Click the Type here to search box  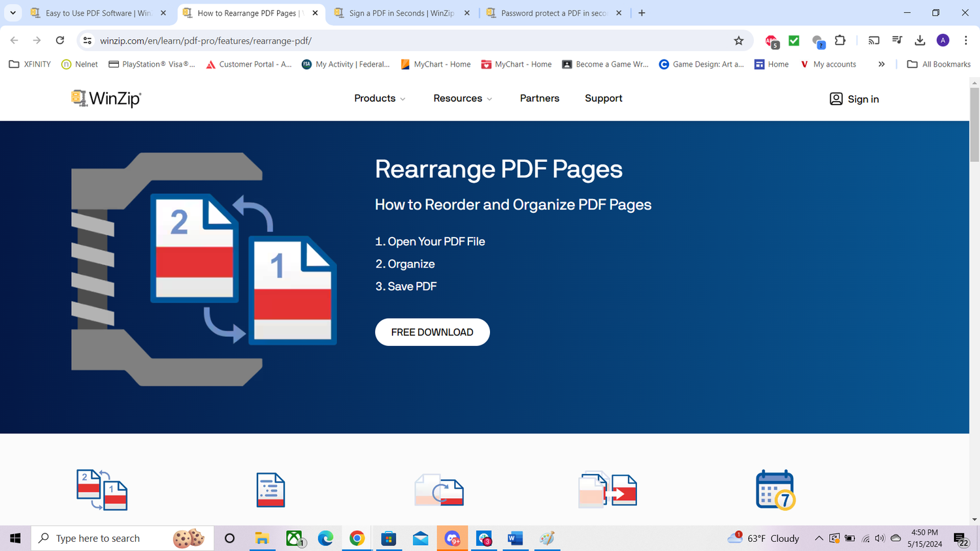(122, 539)
